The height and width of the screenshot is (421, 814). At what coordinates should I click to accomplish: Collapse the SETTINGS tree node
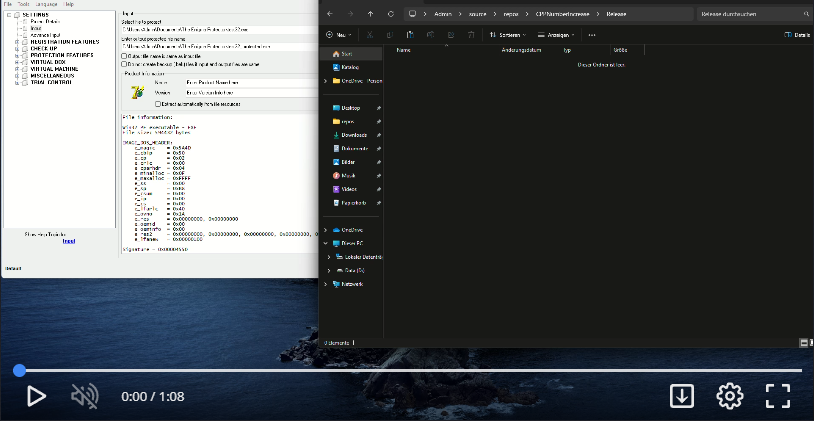9,15
